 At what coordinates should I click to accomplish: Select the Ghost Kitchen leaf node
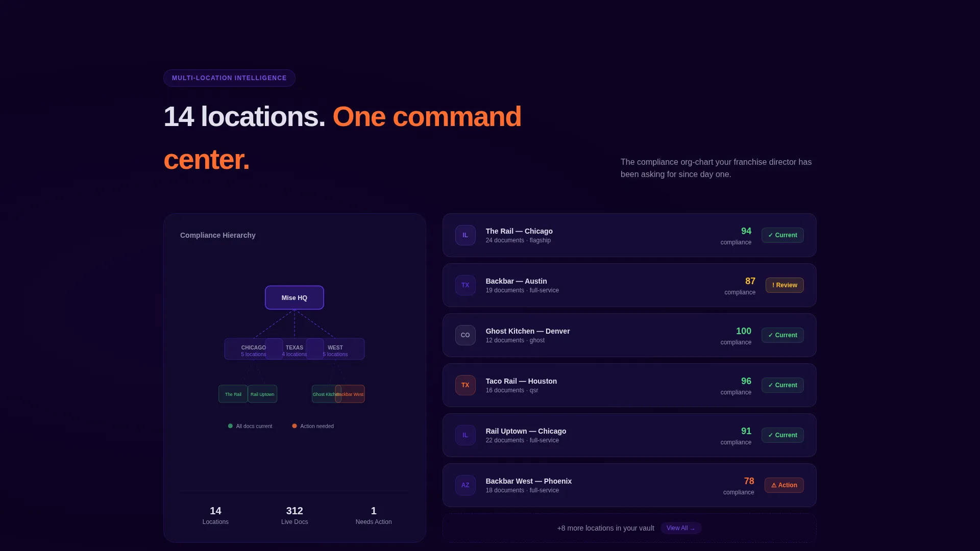tap(327, 394)
